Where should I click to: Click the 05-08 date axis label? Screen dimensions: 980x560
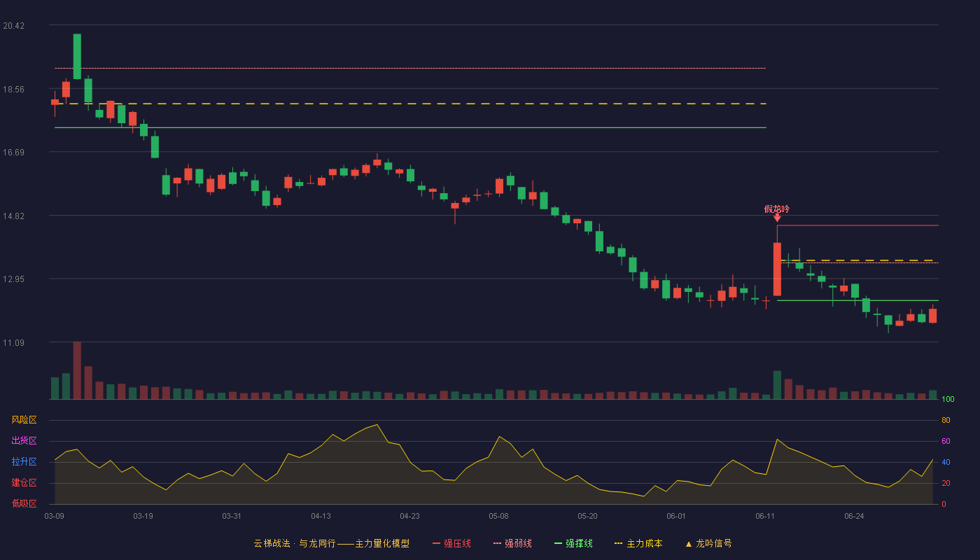(498, 516)
